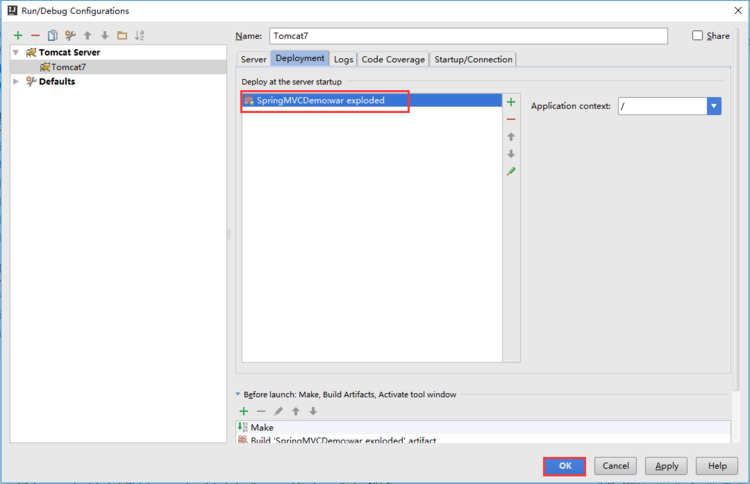Click the Apply button
This screenshot has height=484, width=750.
pyautogui.click(x=666, y=466)
